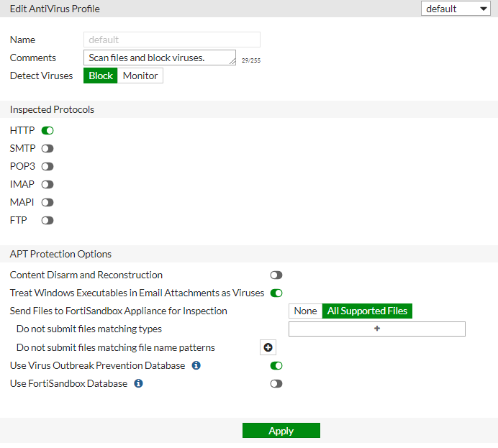Click info icon beside Virus Outbreak Prevention Database
The height and width of the screenshot is (448, 498).
(196, 365)
